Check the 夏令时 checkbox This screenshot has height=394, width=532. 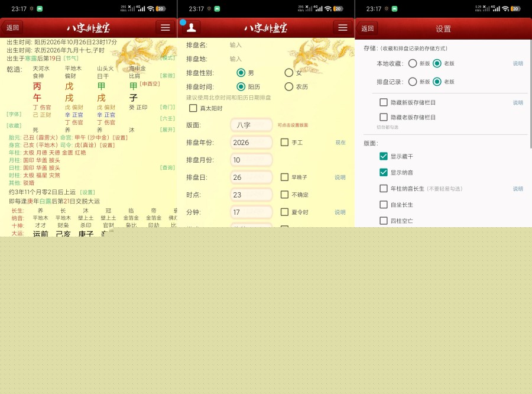point(284,212)
